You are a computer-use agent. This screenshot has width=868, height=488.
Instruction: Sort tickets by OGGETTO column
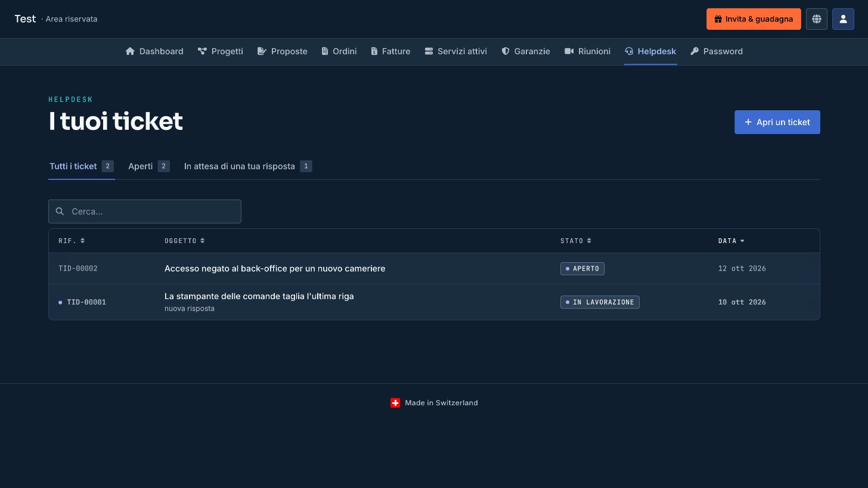tap(185, 241)
